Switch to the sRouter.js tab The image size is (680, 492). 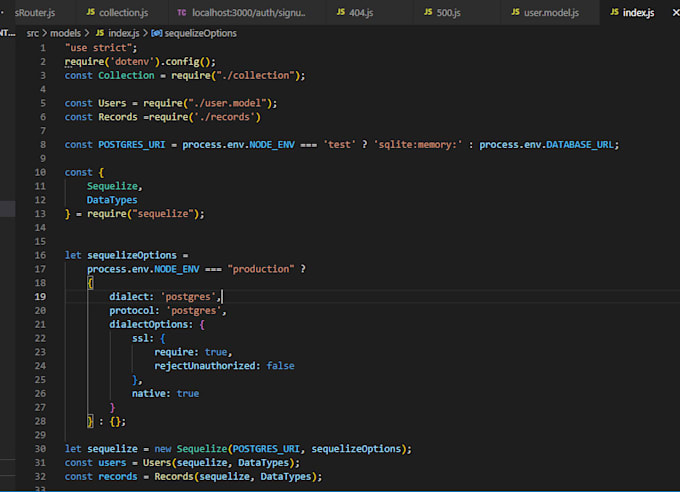pos(35,12)
